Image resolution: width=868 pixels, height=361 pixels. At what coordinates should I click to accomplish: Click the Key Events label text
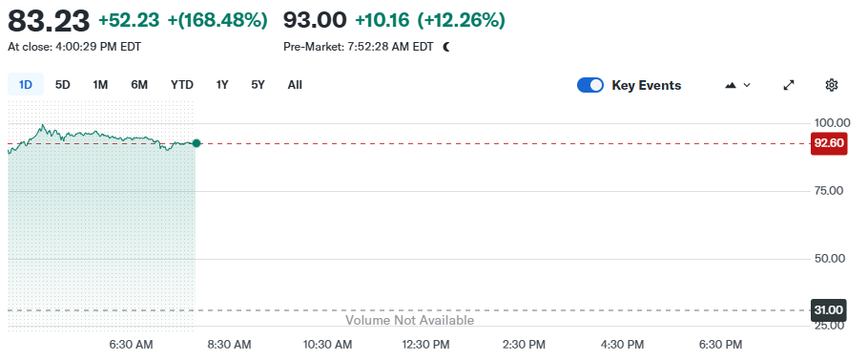click(x=646, y=85)
